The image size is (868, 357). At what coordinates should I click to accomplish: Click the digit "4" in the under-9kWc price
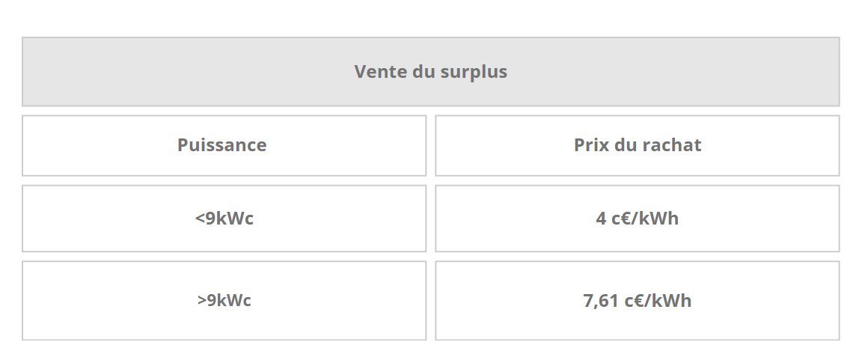pyautogui.click(x=601, y=219)
